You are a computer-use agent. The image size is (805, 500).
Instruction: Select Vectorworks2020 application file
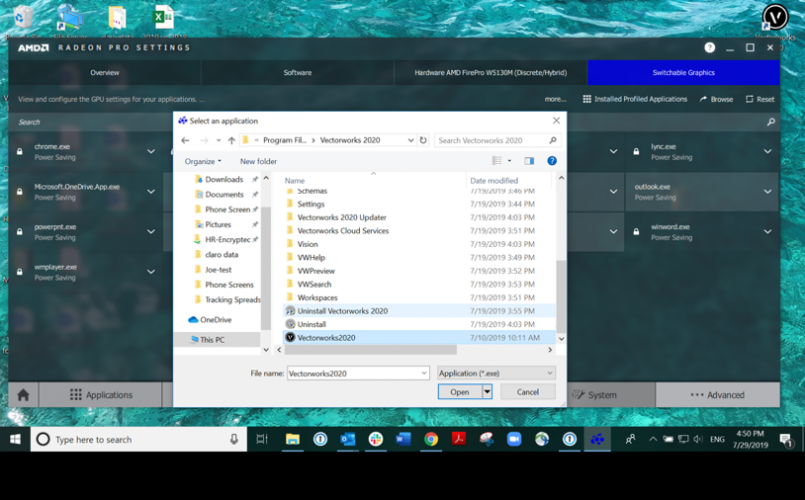[x=325, y=338]
